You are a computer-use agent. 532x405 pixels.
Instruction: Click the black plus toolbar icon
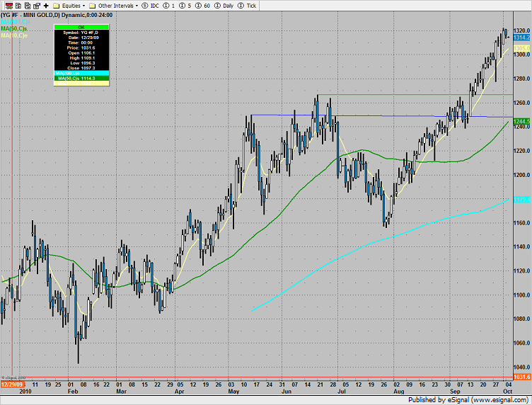[46, 6]
